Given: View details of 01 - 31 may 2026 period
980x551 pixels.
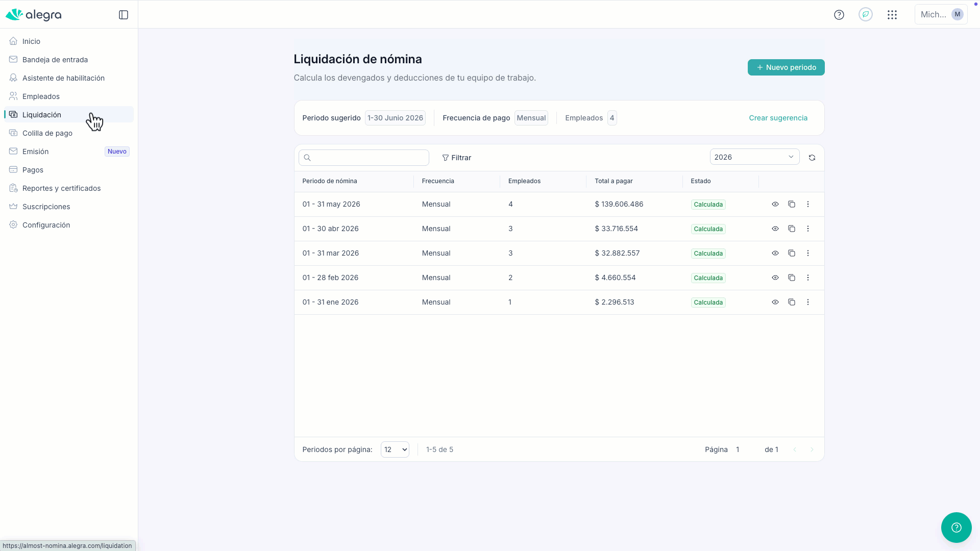Looking at the screenshot, I should (x=775, y=204).
